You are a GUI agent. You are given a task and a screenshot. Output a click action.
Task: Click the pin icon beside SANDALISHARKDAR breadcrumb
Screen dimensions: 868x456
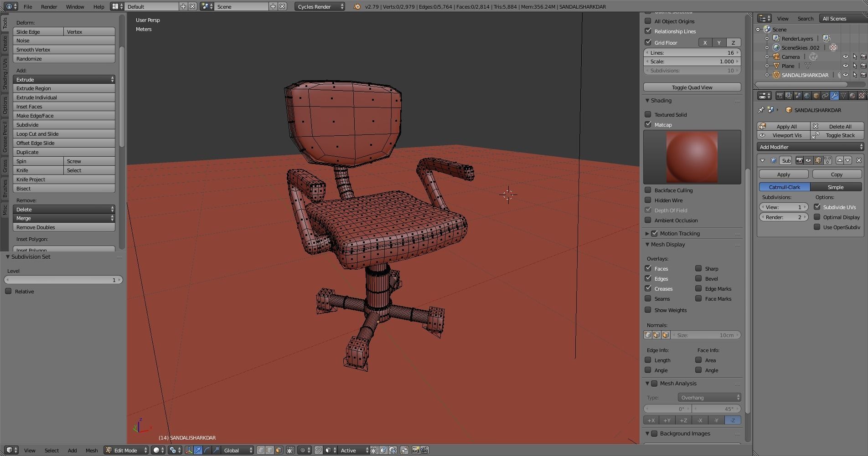[x=761, y=110]
